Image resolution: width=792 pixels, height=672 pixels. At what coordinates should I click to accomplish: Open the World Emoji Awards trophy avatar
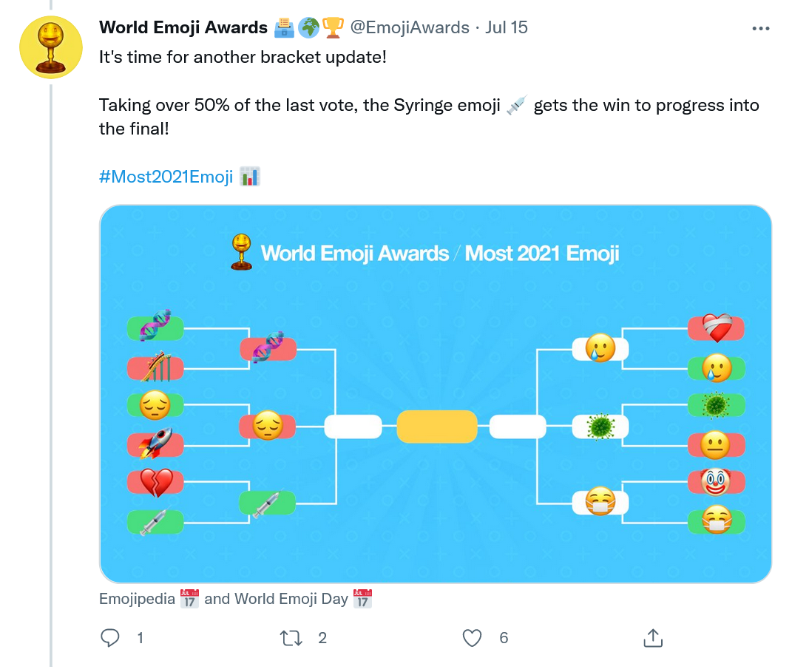coord(50,46)
